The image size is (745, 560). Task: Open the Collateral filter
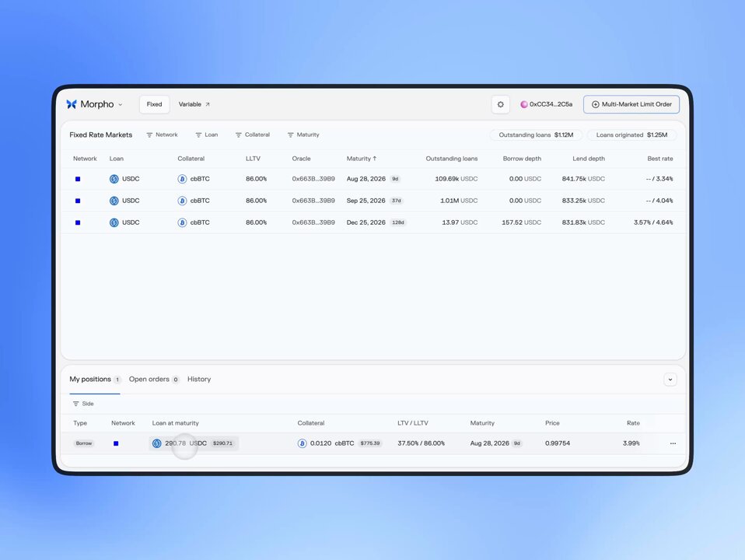click(x=252, y=135)
